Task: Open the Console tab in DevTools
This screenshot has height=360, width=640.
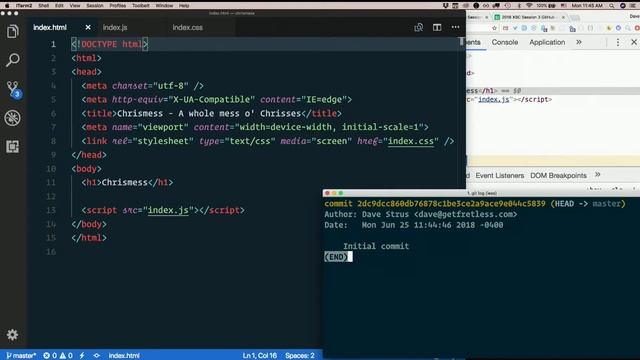Action: click(x=504, y=42)
